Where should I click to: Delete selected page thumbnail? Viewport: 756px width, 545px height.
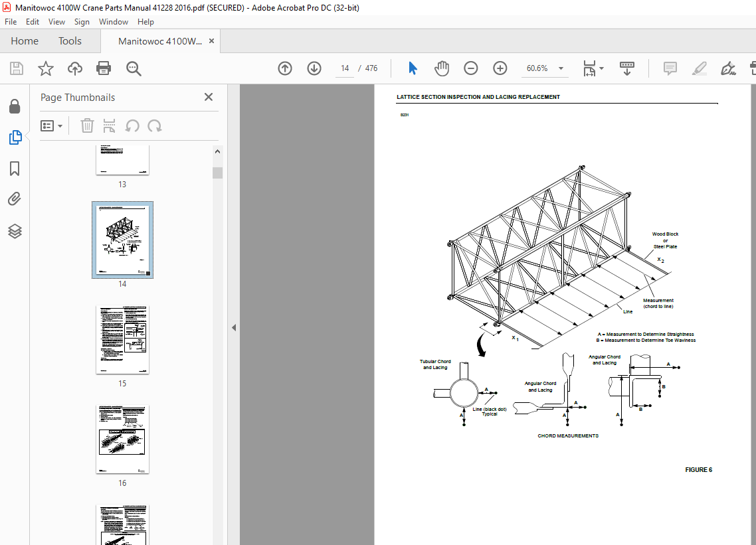(x=87, y=125)
